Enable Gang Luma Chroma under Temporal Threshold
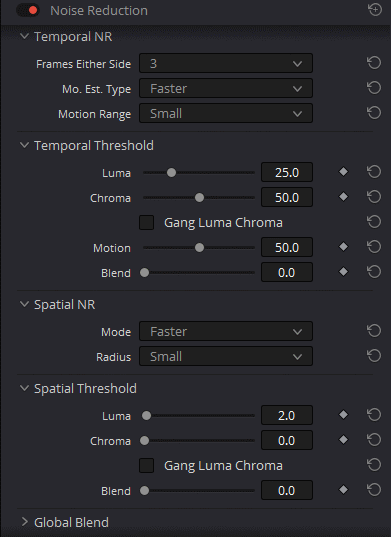The image size is (391, 537). click(x=147, y=223)
